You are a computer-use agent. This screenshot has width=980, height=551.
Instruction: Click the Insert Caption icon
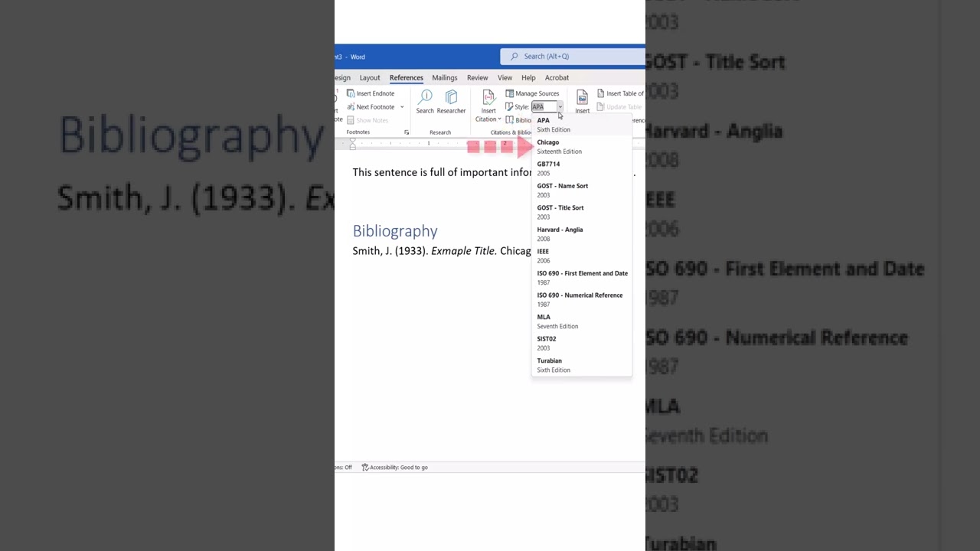(x=582, y=97)
